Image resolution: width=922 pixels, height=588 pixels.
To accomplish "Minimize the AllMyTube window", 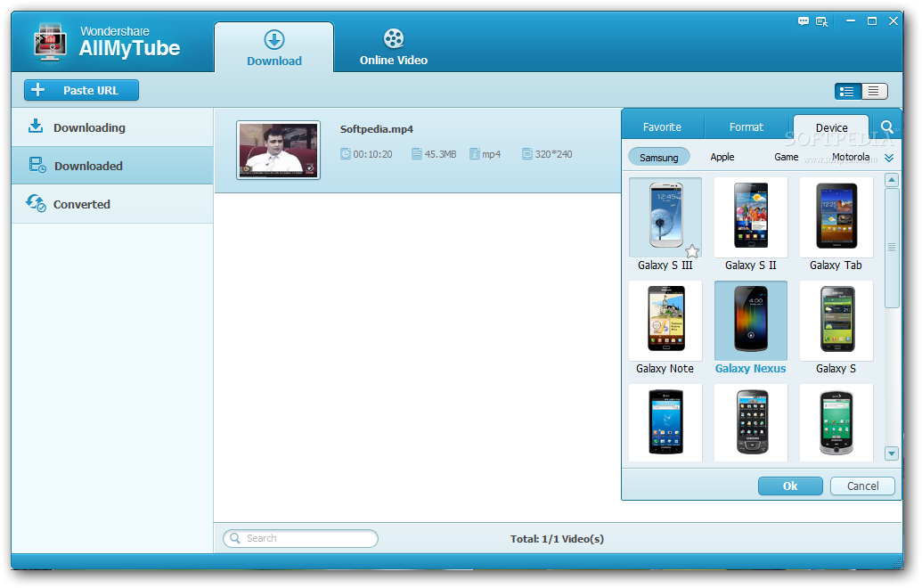I will pos(850,20).
